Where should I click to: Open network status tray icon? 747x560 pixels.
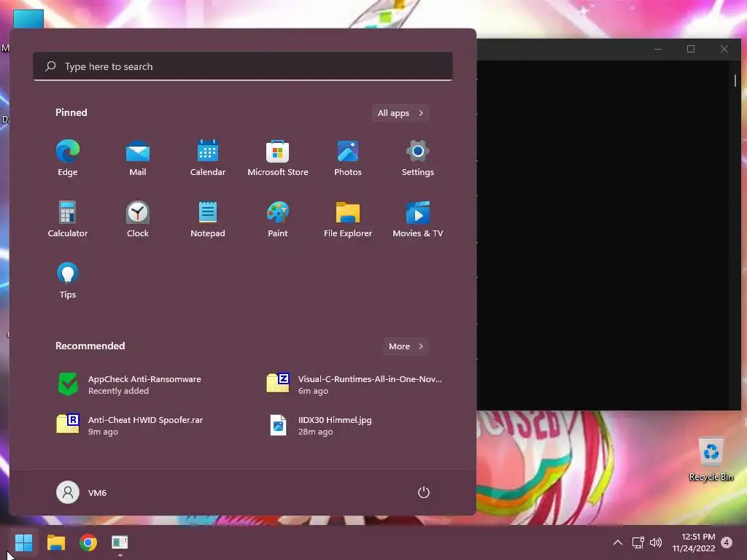(638, 542)
